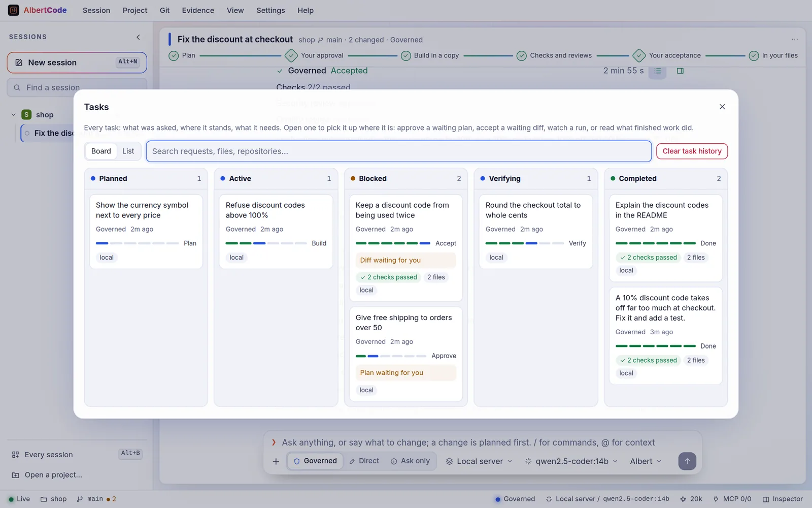
Task: Click the Search requests, files, repositories field
Action: [x=399, y=151]
